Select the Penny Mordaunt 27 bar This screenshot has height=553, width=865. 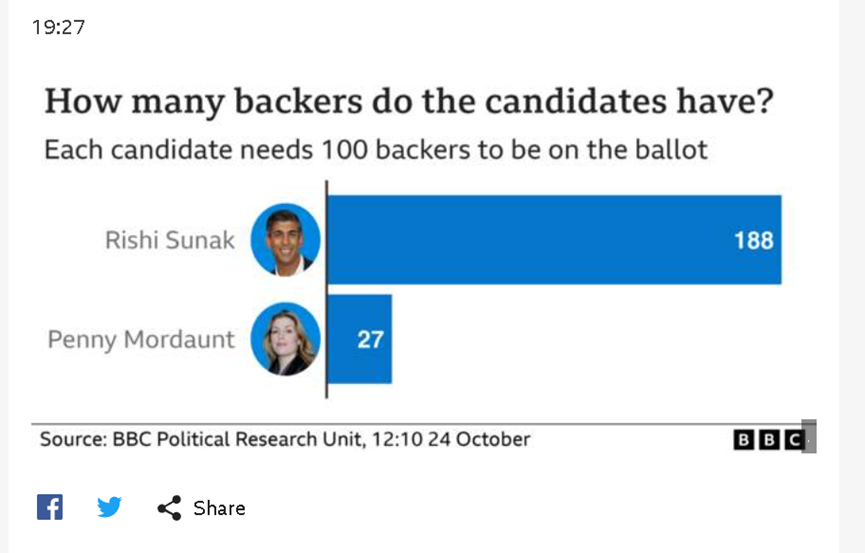tap(360, 339)
